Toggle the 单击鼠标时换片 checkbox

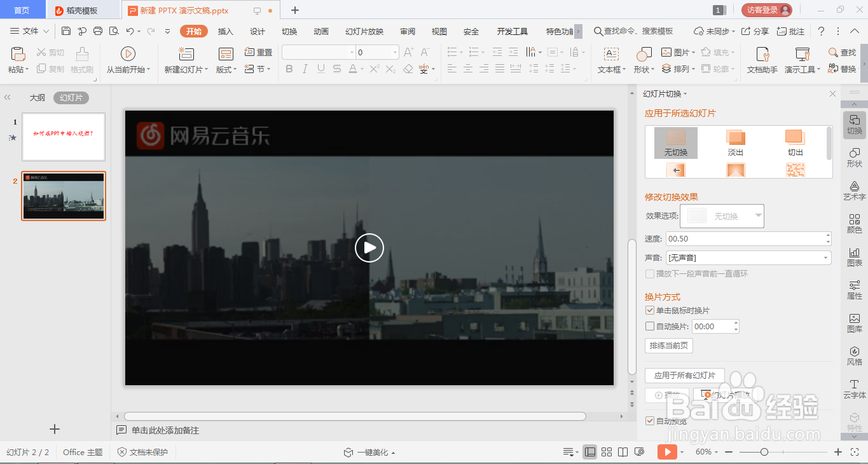point(650,310)
